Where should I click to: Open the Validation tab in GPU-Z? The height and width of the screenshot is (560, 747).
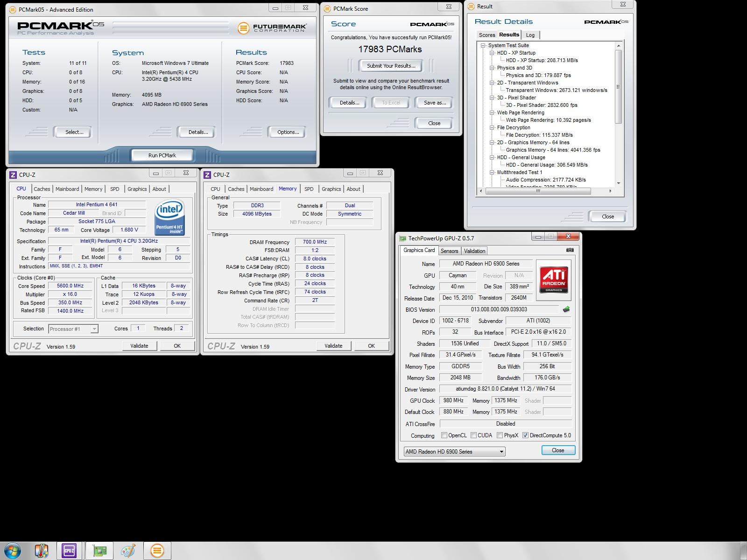click(x=474, y=251)
